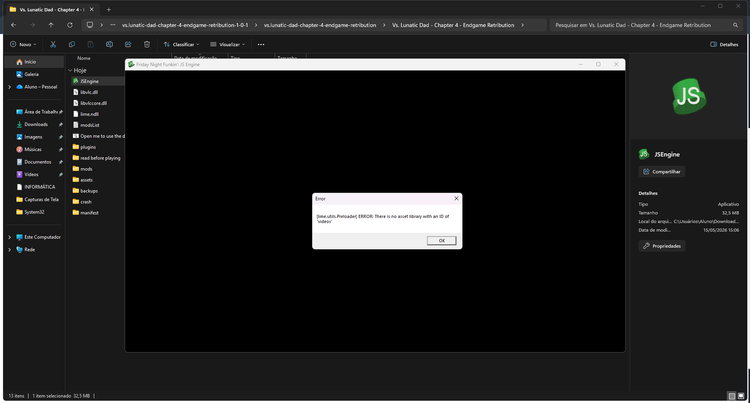Click Propriedades button in details pane

(x=662, y=246)
